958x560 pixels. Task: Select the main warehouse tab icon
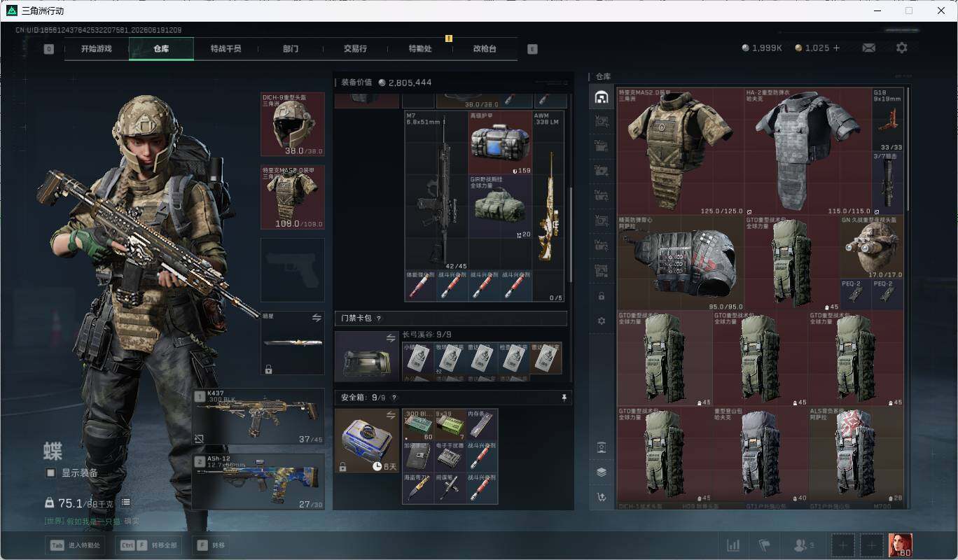pyautogui.click(x=601, y=98)
